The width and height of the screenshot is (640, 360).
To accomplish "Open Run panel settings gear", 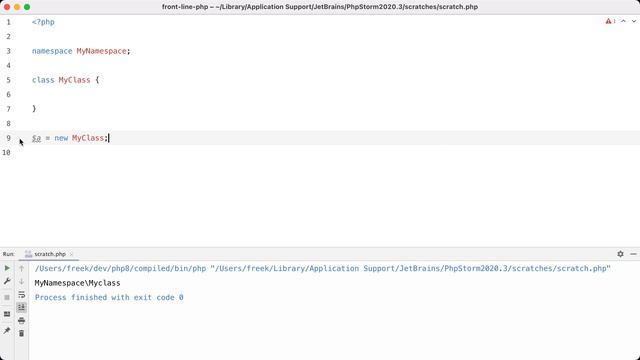I will click(620, 254).
